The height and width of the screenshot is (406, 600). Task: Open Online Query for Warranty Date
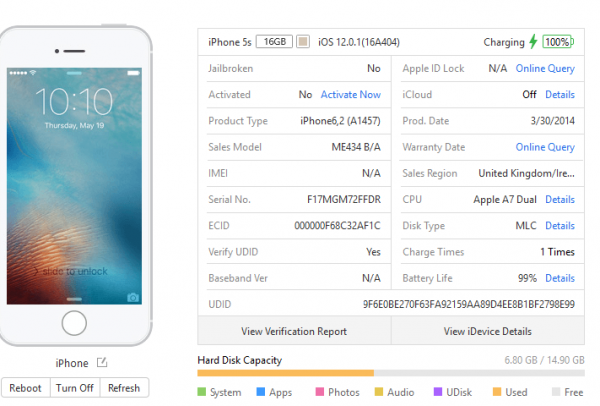(545, 147)
